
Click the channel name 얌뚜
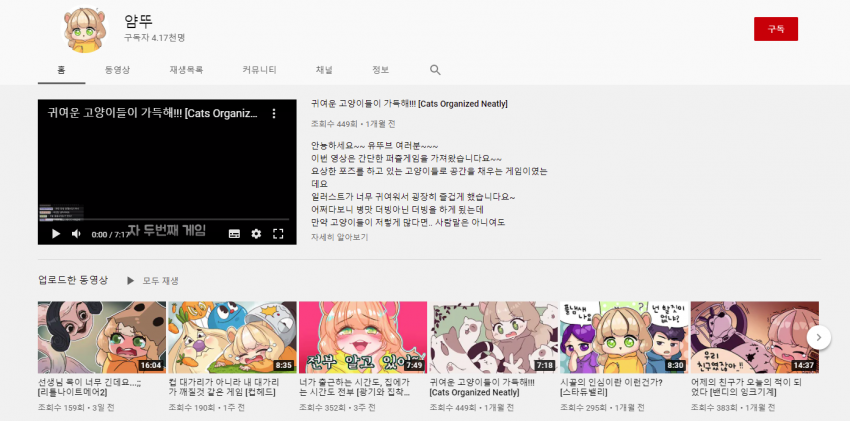coord(138,21)
